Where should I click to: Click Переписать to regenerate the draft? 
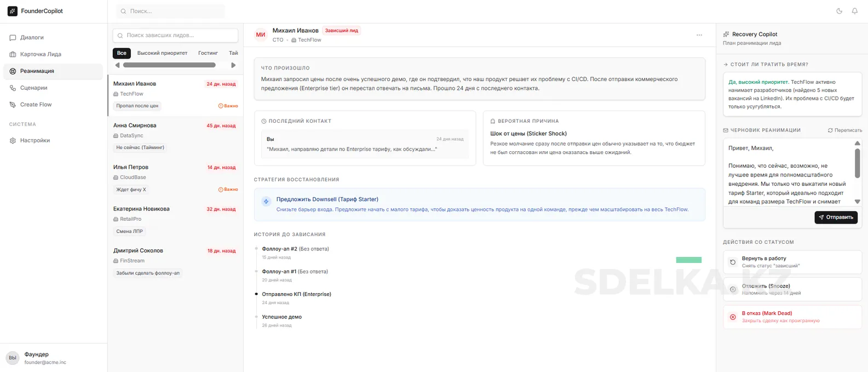click(844, 130)
